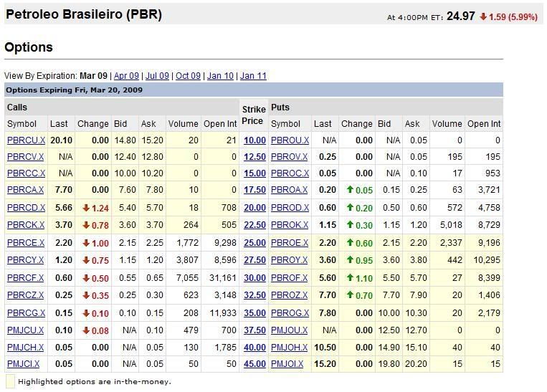Viewport: 547px width, 392px height.
Task: Click strike price 32.50
Action: (255, 295)
